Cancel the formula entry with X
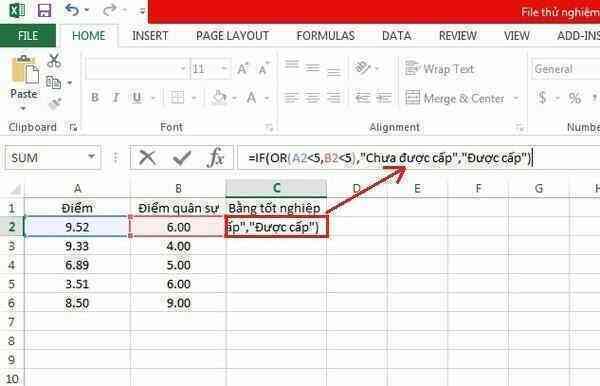The image size is (600, 386). (x=147, y=157)
